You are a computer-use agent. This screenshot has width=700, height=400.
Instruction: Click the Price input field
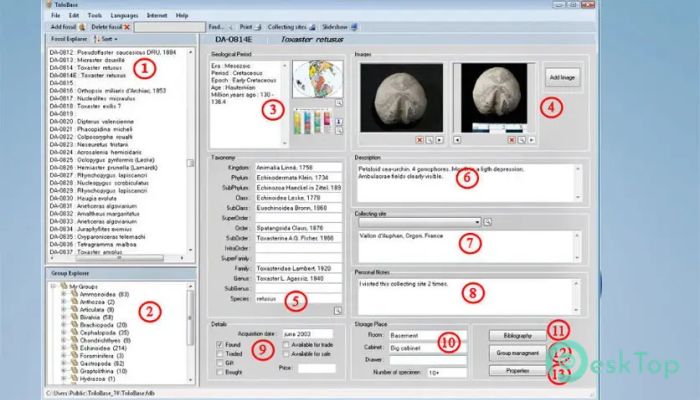[x=317, y=368]
